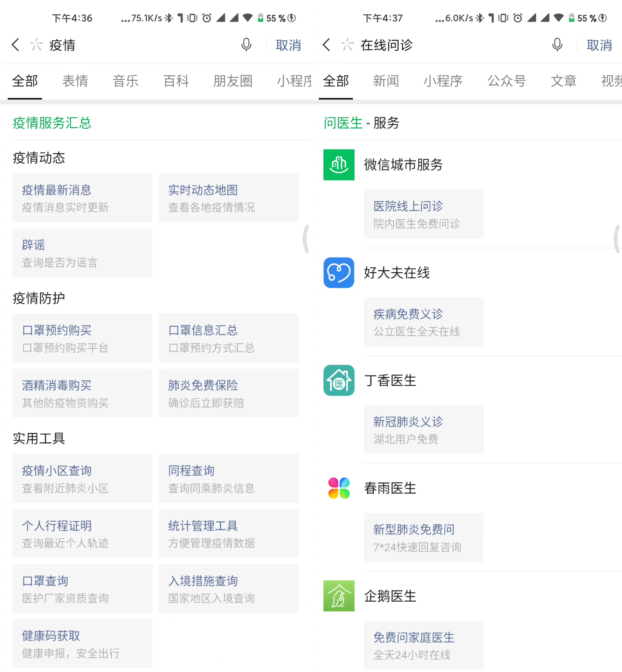Cancel the 疫情 search with 取消
The image size is (622, 672).
click(x=288, y=45)
